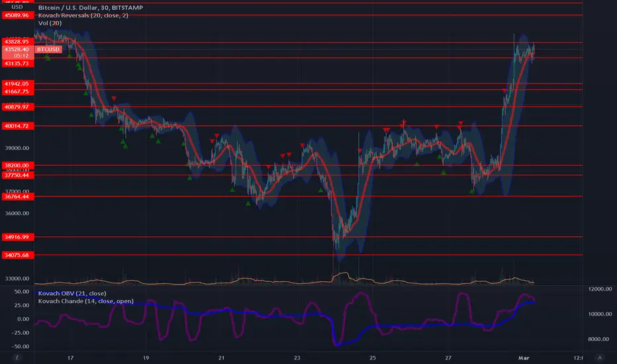Click the 12000.00 OBV scale value
Image resolution: width=617 pixels, height=364 pixels.
tap(600, 289)
